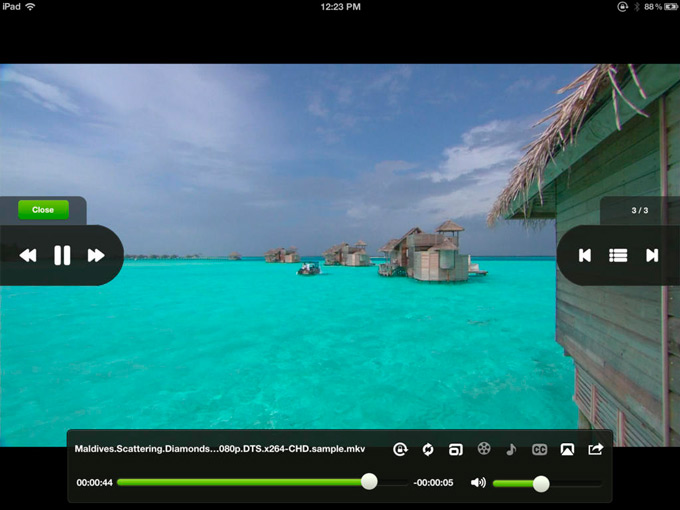Rewind the video playback
Image resolution: width=680 pixels, height=510 pixels.
click(28, 255)
